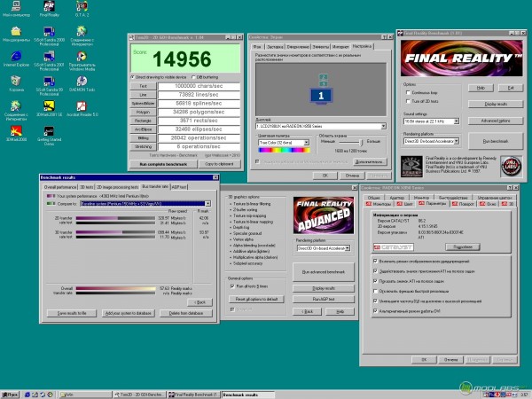Viewport: 532px width, 399px height.
Task: Open Rendering platform dropdown in Final Reality main window
Action: (457, 141)
